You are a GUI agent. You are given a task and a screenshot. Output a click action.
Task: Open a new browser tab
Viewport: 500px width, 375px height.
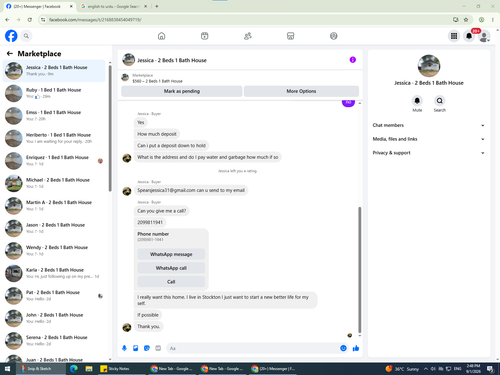coord(157,6)
